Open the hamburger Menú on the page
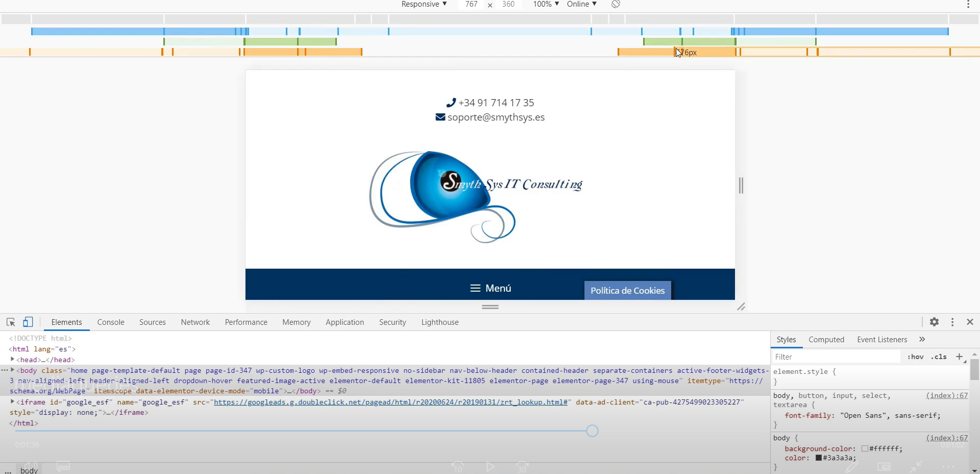The width and height of the screenshot is (980, 474). pyautogui.click(x=490, y=288)
